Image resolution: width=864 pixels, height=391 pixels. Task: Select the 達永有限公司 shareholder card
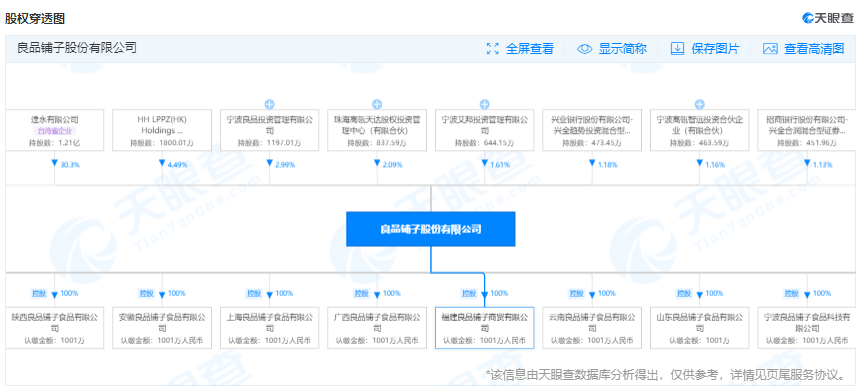pyautogui.click(x=55, y=130)
